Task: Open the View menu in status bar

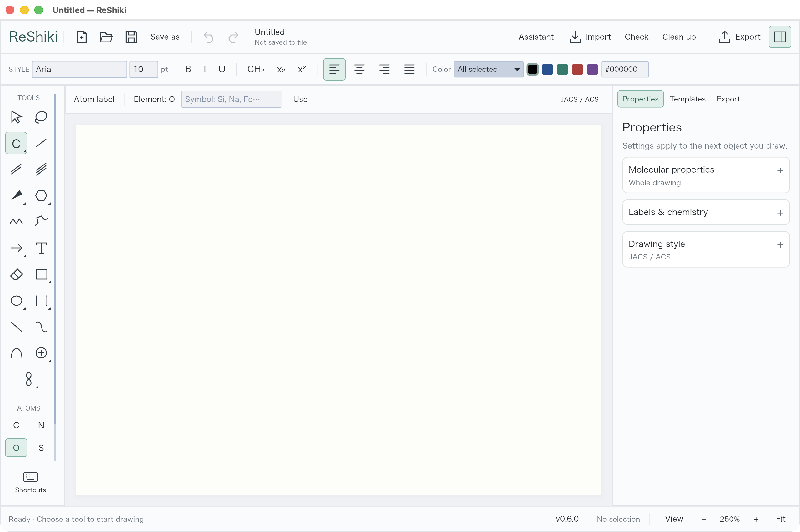Action: coord(674,519)
